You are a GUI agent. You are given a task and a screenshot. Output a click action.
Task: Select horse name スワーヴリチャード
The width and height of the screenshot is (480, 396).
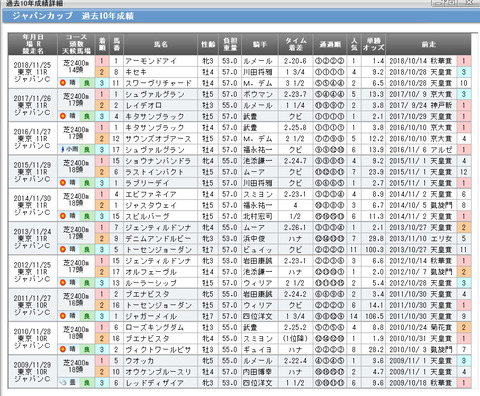coord(158,83)
